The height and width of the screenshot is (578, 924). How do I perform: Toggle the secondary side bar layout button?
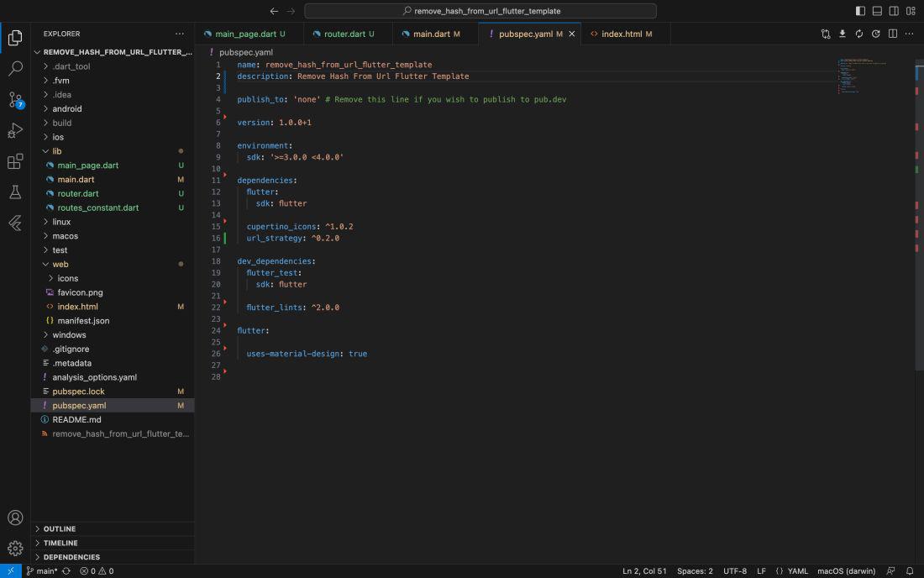(894, 11)
